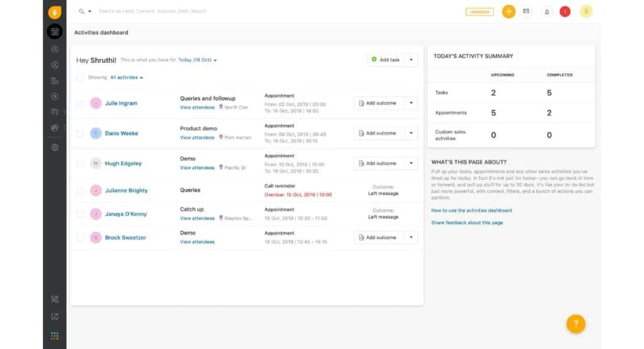This screenshot has height=349, width=644.
Task: Open Share feedback about this page link
Action: coord(467,223)
